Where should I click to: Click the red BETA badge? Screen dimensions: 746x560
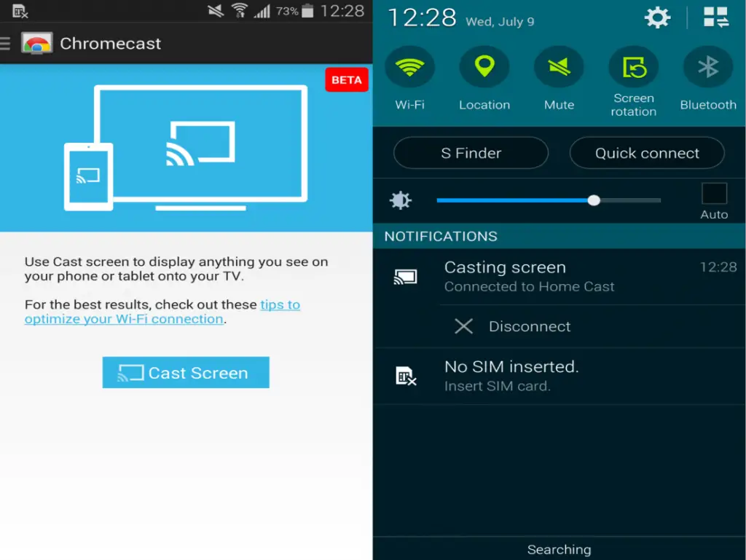346,80
